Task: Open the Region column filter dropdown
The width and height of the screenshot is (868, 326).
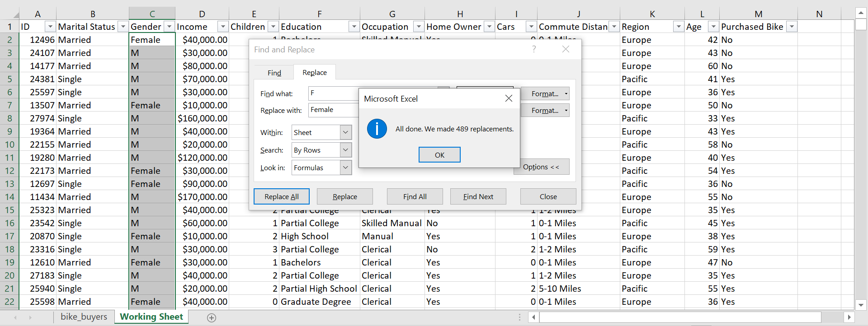Action: coord(678,27)
